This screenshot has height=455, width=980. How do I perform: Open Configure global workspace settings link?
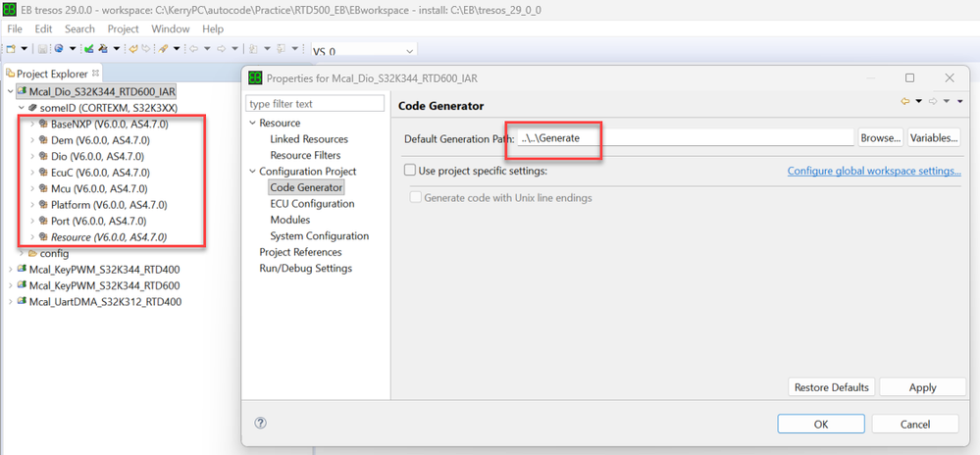click(873, 172)
